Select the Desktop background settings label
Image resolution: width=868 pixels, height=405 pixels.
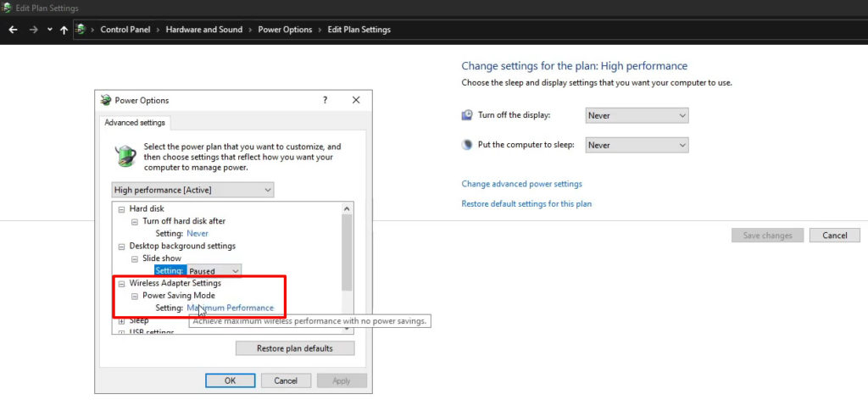(183, 247)
